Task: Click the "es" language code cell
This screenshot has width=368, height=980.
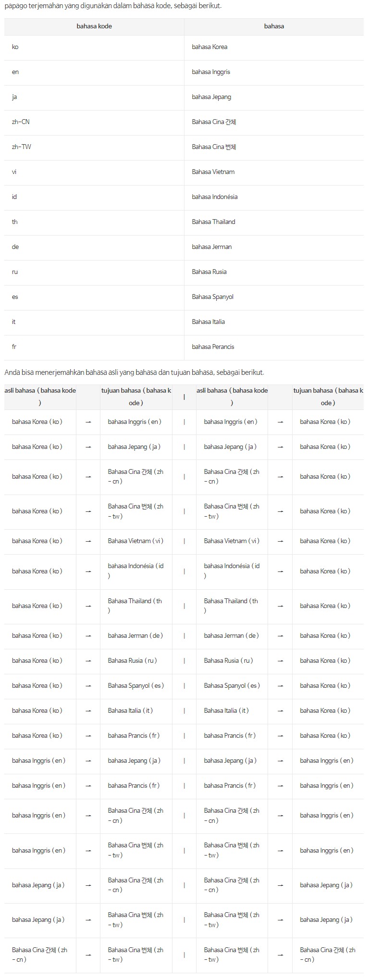Action: point(15,297)
